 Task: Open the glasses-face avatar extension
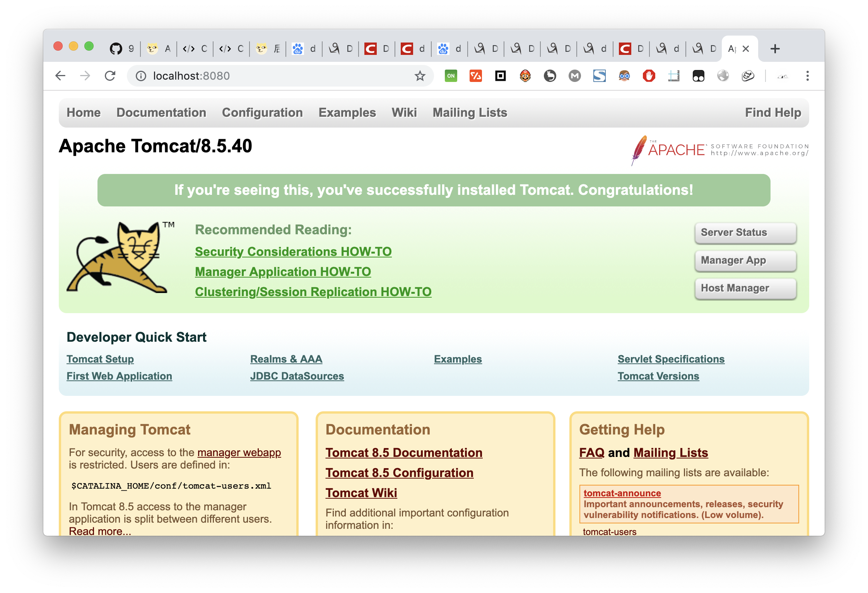tap(624, 76)
